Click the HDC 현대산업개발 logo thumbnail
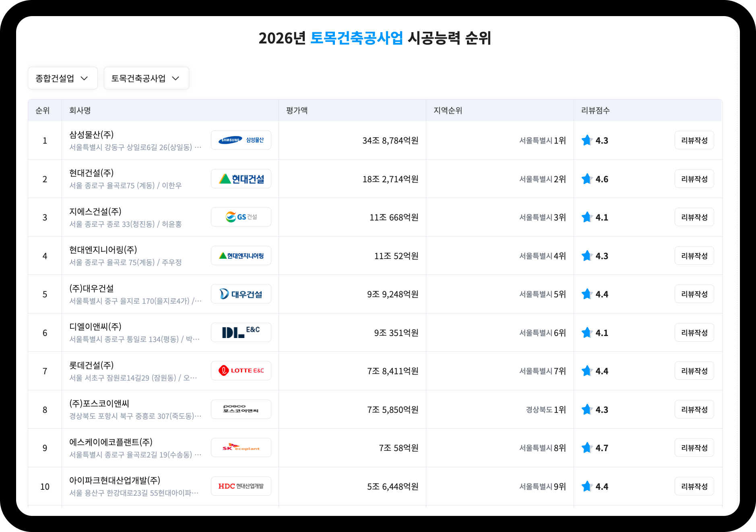756x532 pixels. pyautogui.click(x=241, y=486)
